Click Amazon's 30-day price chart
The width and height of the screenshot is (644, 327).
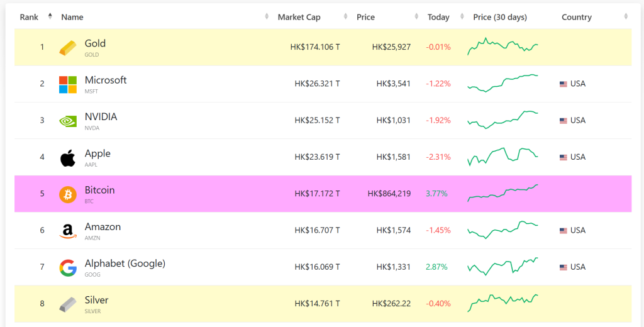coord(502,230)
